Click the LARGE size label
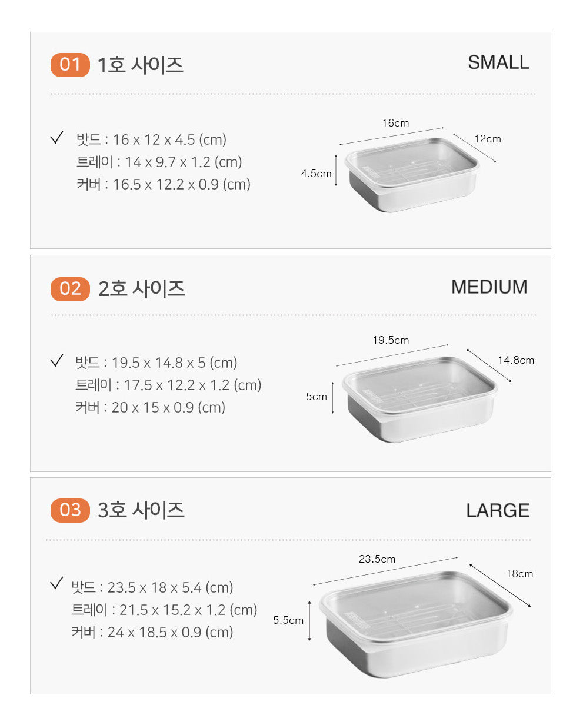 pos(498,510)
